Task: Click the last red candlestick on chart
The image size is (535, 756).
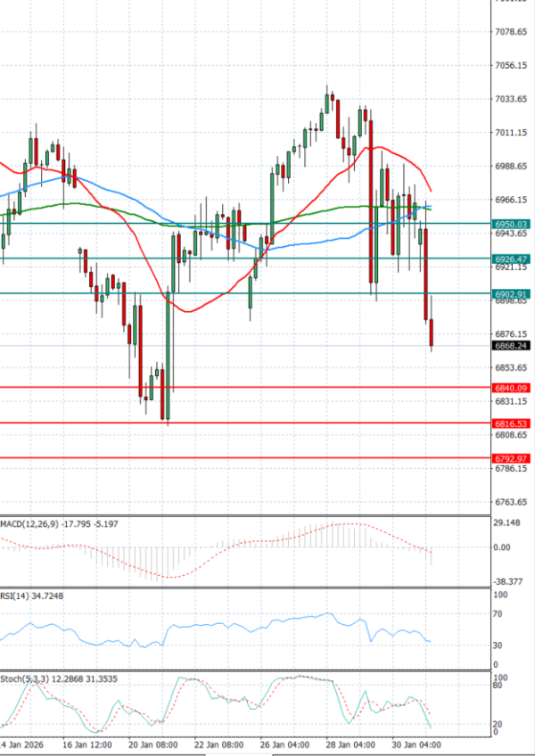Action: (x=432, y=333)
